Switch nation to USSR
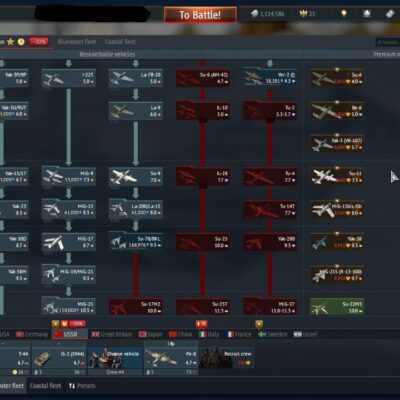Screen dimensions: 400x400 69,334
